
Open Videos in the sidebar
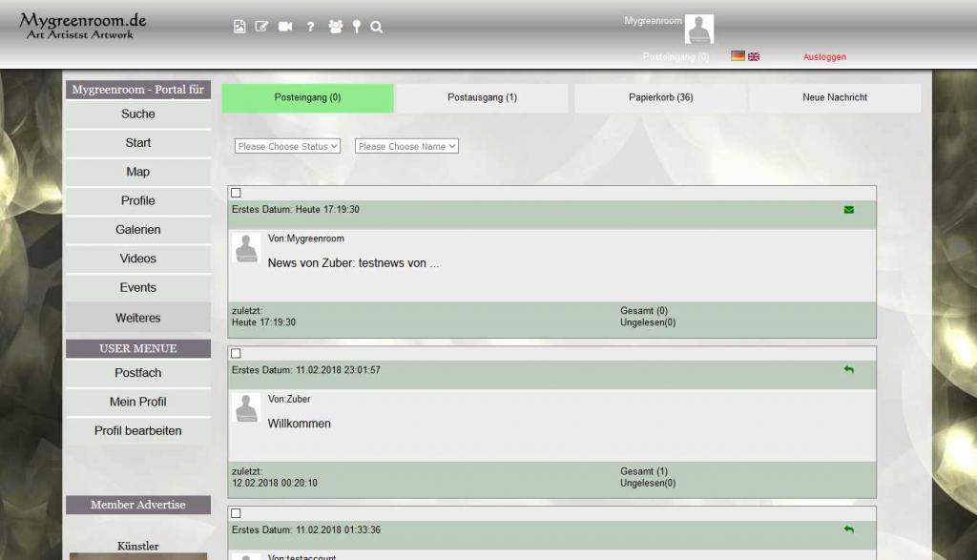tap(138, 259)
